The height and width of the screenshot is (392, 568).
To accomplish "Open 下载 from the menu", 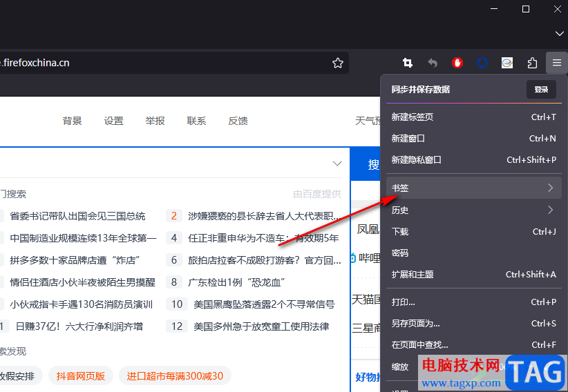I will 474,231.
